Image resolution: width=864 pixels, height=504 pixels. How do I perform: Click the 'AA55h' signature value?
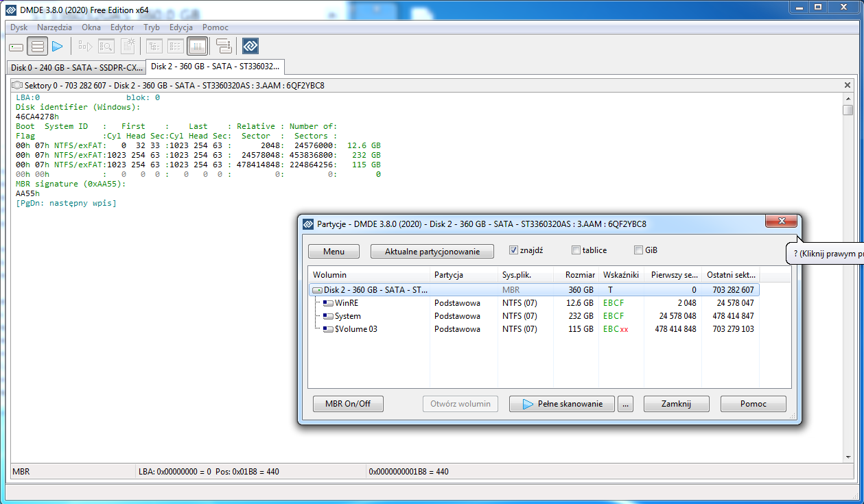pyautogui.click(x=27, y=194)
